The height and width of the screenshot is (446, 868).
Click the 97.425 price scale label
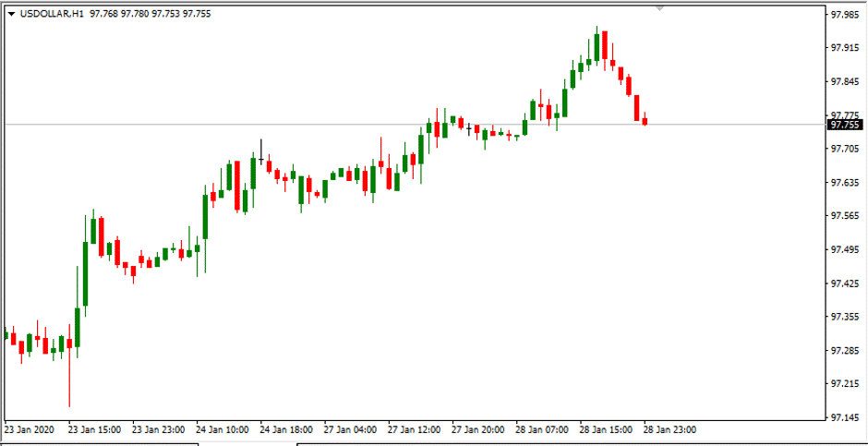point(845,283)
